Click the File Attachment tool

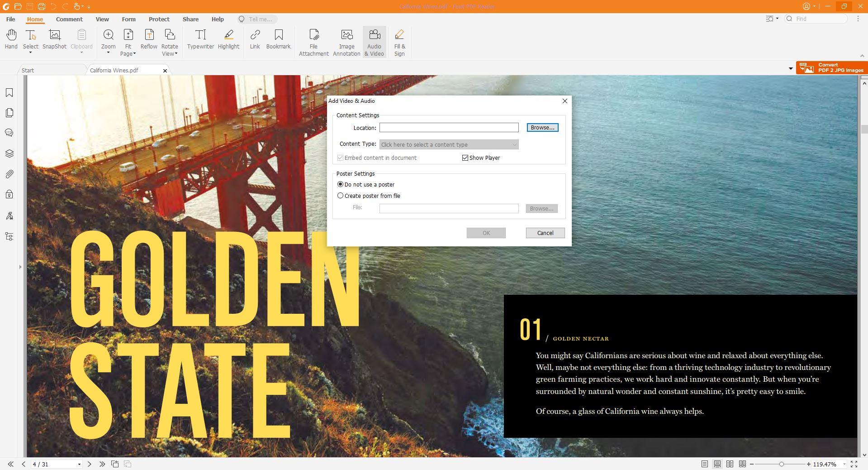[x=313, y=43]
